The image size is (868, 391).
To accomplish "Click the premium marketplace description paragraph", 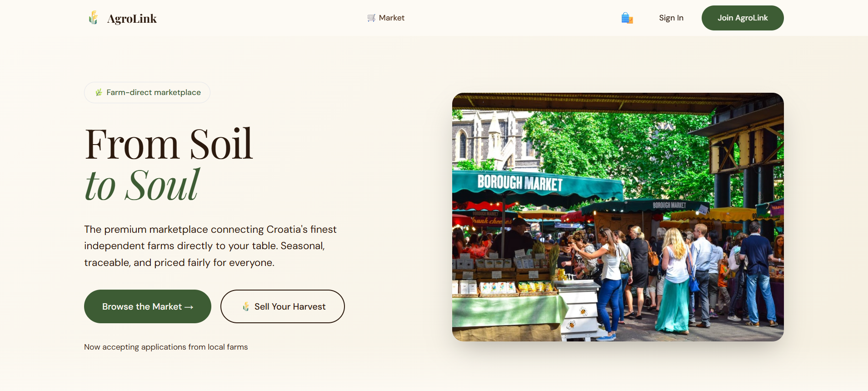I will click(210, 246).
